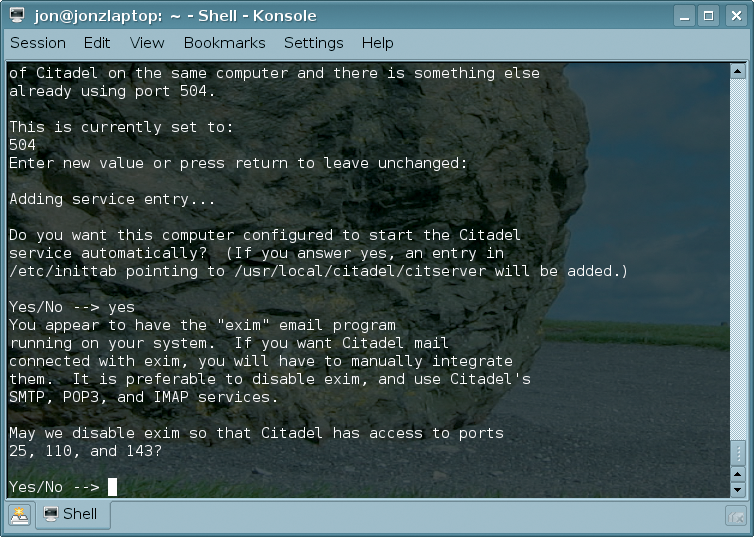The image size is (754, 537).
Task: Close the Konsole window
Action: (736, 16)
